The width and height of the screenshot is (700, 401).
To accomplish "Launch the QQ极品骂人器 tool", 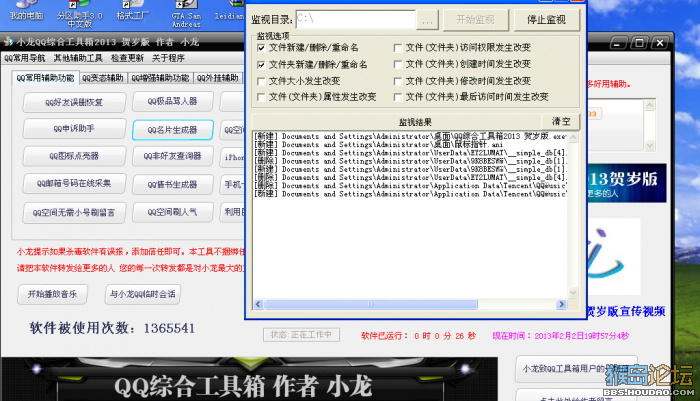I will click(x=172, y=101).
